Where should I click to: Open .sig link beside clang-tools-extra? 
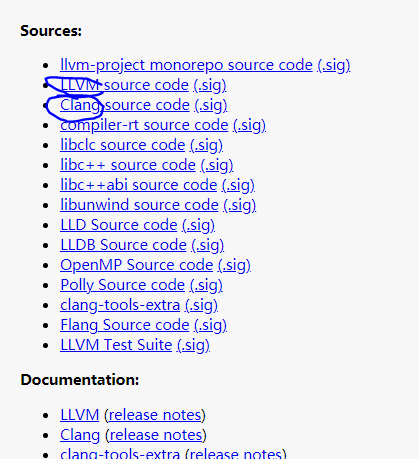pyautogui.click(x=201, y=305)
